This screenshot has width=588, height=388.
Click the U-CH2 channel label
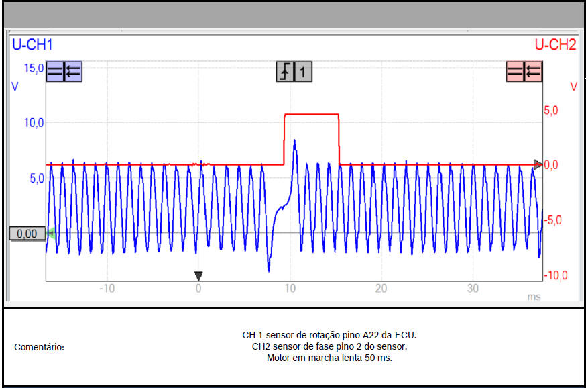tap(554, 45)
